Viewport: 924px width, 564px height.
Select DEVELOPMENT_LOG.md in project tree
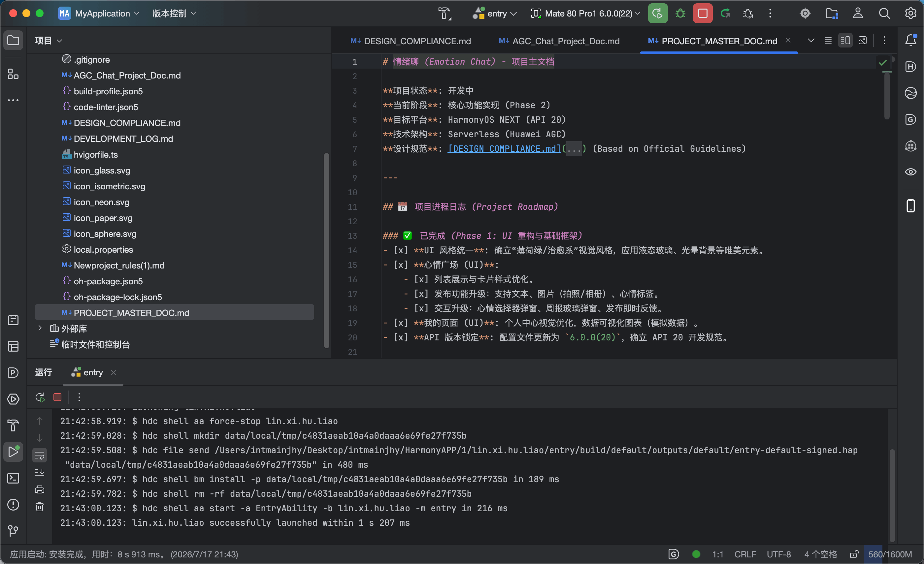[x=123, y=139]
